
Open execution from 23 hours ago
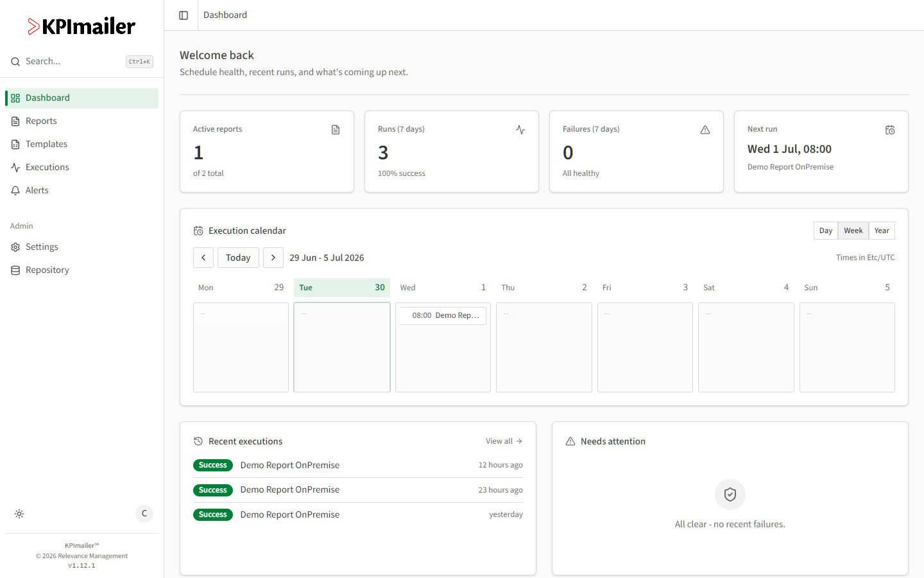click(358, 490)
